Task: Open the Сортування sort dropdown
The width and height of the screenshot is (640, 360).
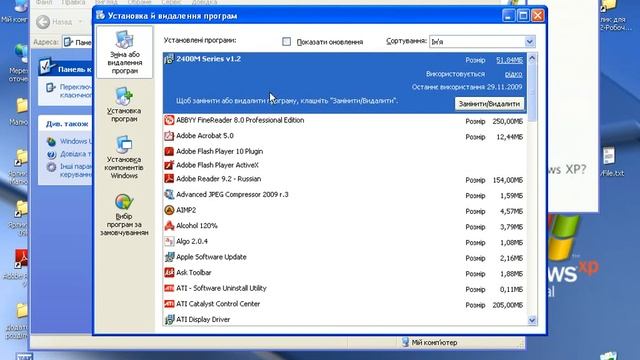Action: pyautogui.click(x=529, y=42)
